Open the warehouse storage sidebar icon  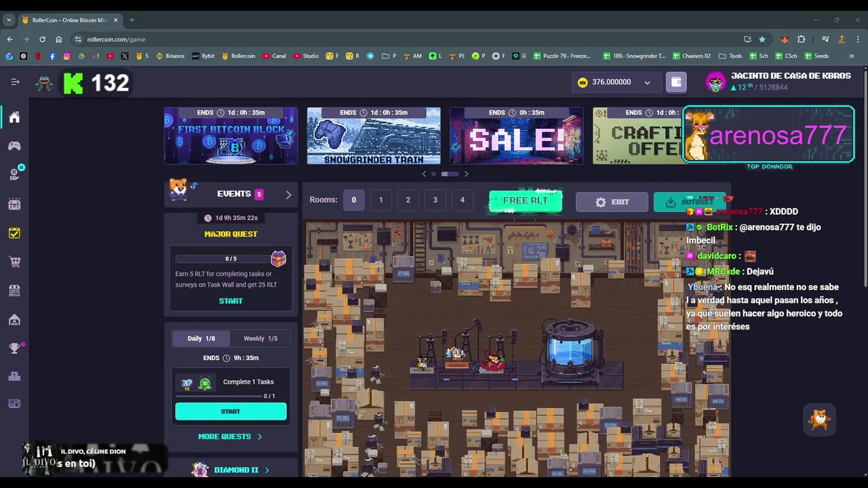pyautogui.click(x=14, y=320)
